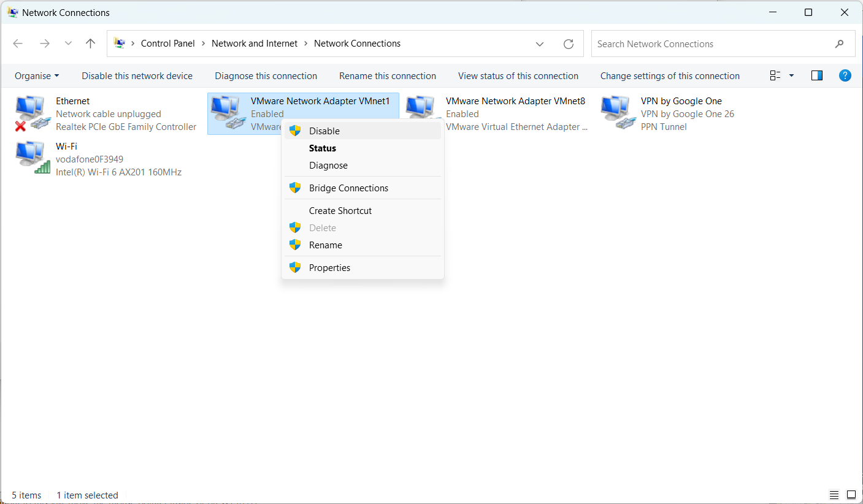This screenshot has height=504, width=863.
Task: Click the change view layout icon
Action: (775, 75)
